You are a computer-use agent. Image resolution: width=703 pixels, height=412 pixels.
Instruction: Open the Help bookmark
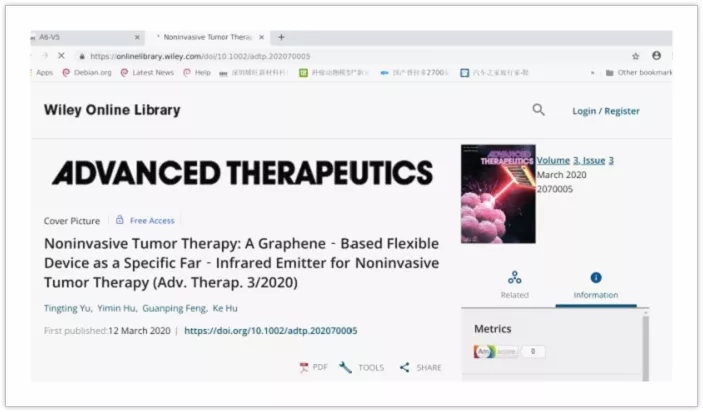(197, 73)
